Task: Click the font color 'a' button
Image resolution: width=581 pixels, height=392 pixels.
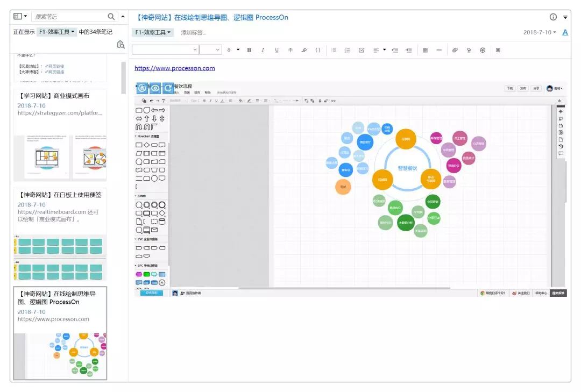Action: click(x=229, y=49)
